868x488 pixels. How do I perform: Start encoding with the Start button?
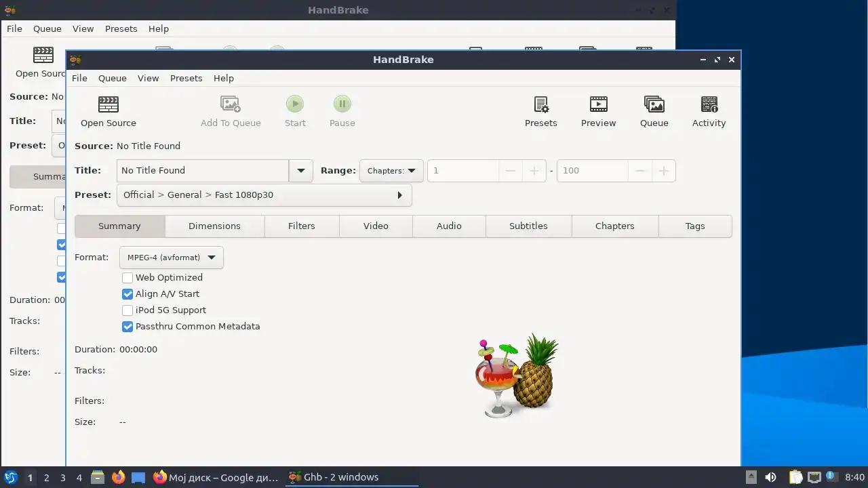pyautogui.click(x=295, y=112)
